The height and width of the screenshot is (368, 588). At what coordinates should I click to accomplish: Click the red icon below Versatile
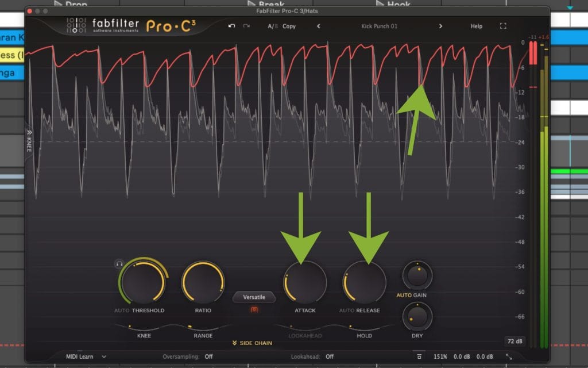pyautogui.click(x=254, y=310)
